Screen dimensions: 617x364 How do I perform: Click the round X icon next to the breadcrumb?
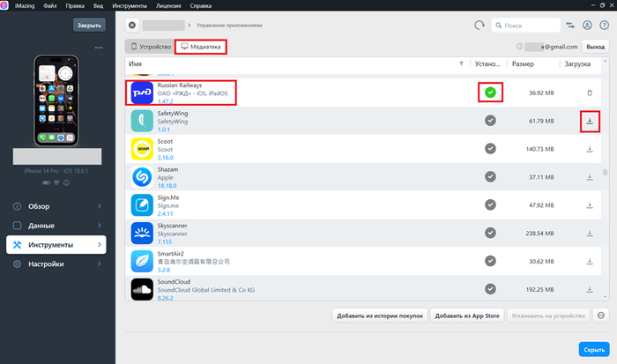pyautogui.click(x=132, y=26)
